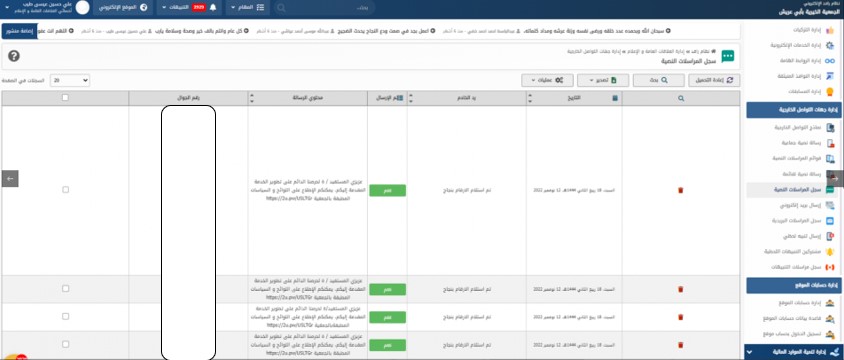The height and width of the screenshot is (360, 844).
Task: Click the icon for قاعدة بيانات حسابات الموقع
Action: pyautogui.click(x=830, y=319)
